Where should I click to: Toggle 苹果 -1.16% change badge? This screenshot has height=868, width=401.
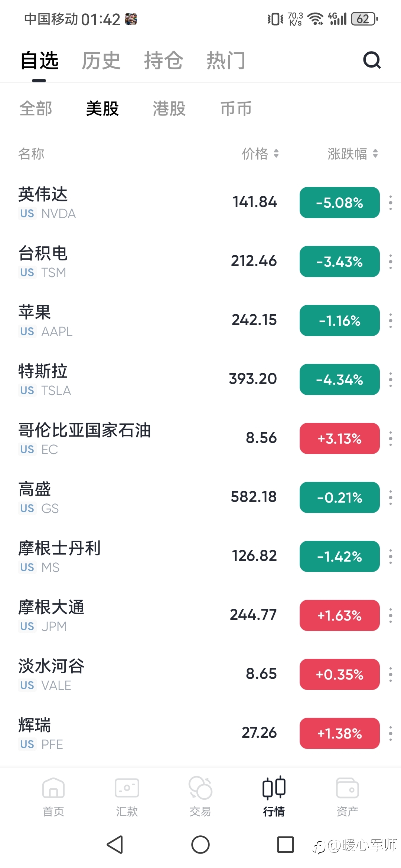tap(340, 320)
